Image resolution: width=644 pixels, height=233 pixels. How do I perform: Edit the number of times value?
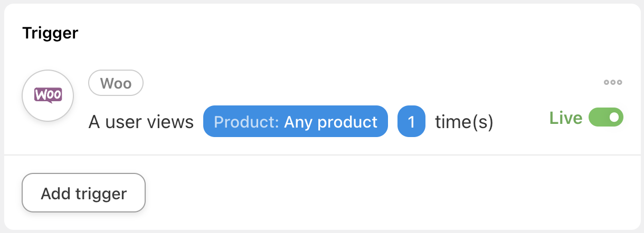(411, 122)
